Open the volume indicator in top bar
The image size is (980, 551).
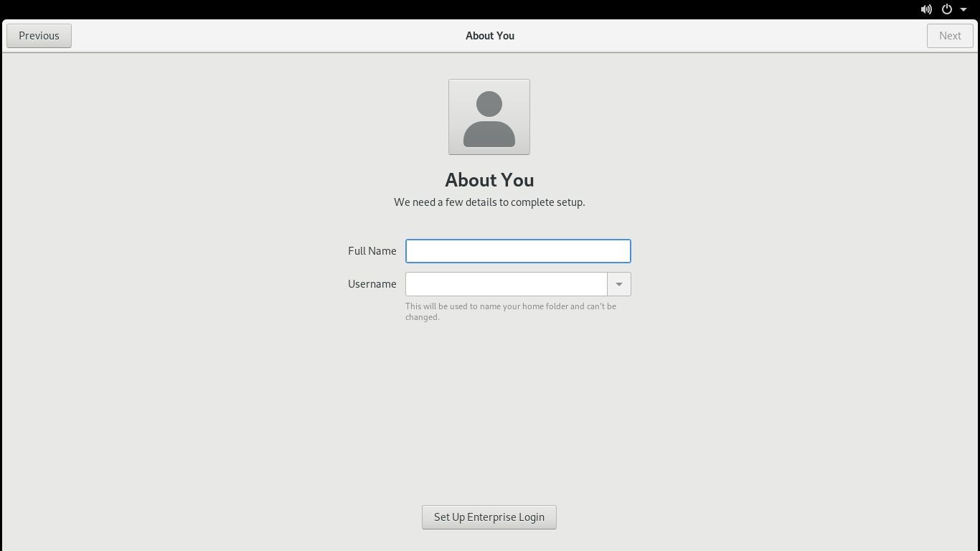(926, 9)
